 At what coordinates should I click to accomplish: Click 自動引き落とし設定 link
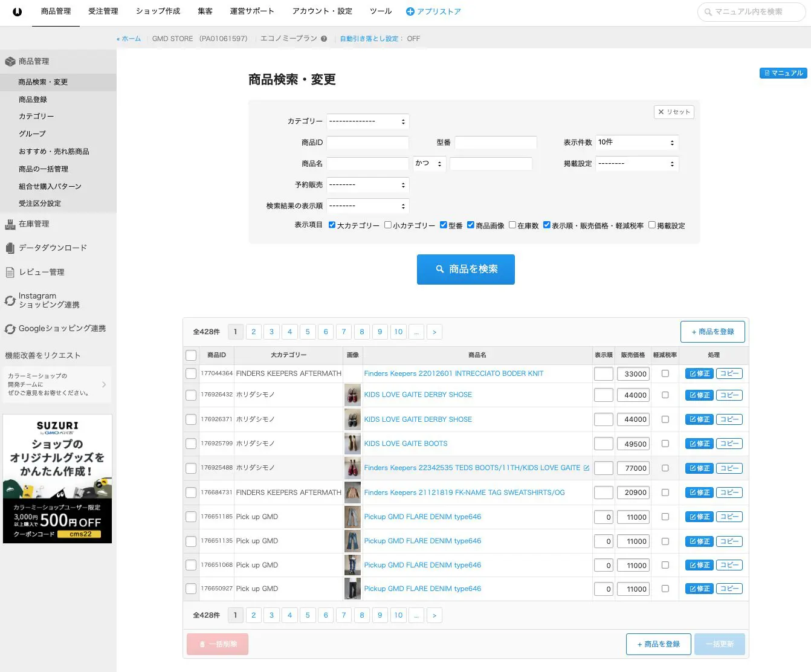click(369, 39)
